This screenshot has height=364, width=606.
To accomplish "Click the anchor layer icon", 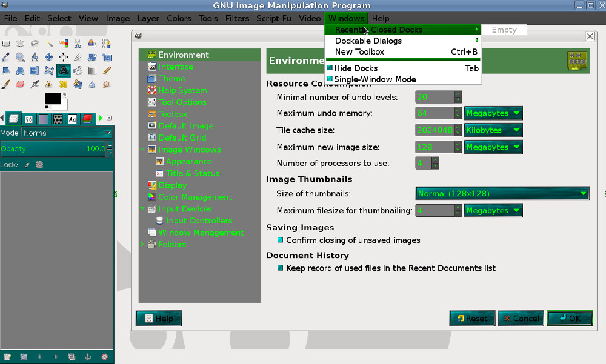I will 88,357.
